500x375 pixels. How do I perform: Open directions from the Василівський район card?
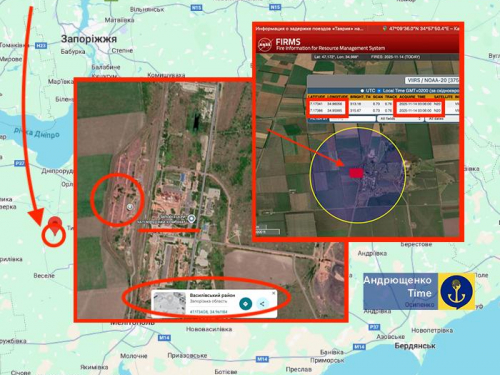click(245, 304)
